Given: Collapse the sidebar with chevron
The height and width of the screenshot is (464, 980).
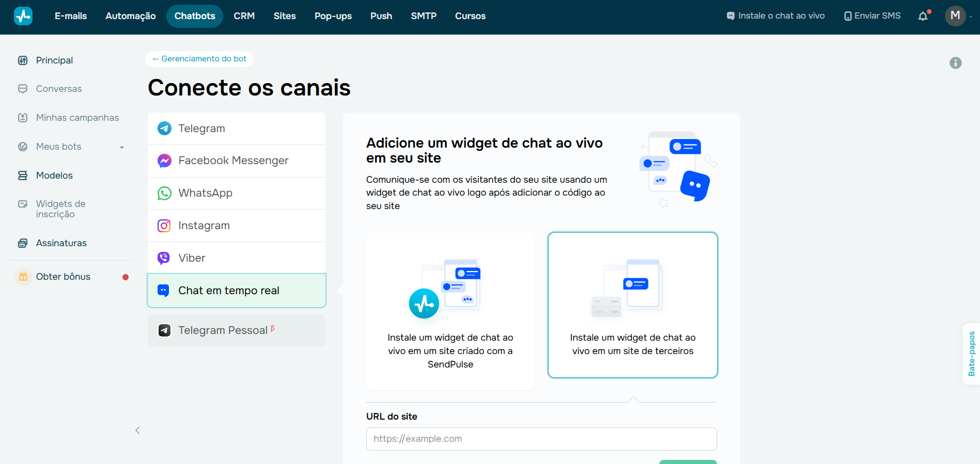Looking at the screenshot, I should [137, 430].
